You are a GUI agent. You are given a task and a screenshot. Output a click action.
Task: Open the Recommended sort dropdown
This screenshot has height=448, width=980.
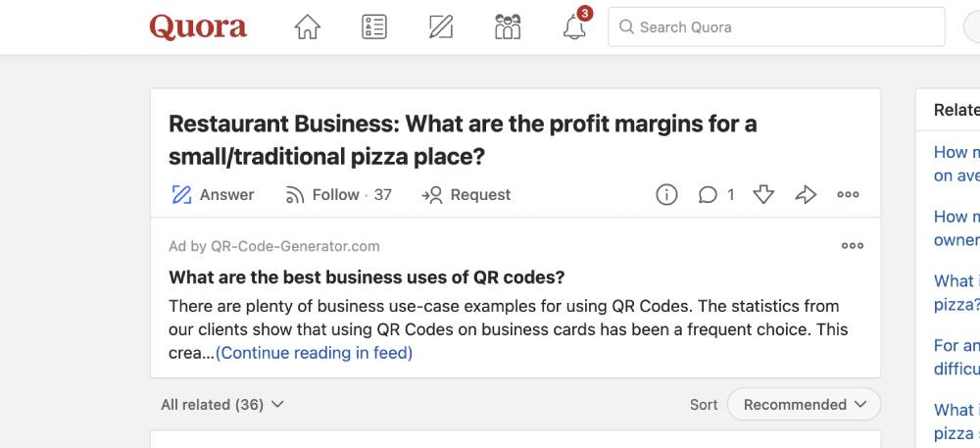coord(804,405)
